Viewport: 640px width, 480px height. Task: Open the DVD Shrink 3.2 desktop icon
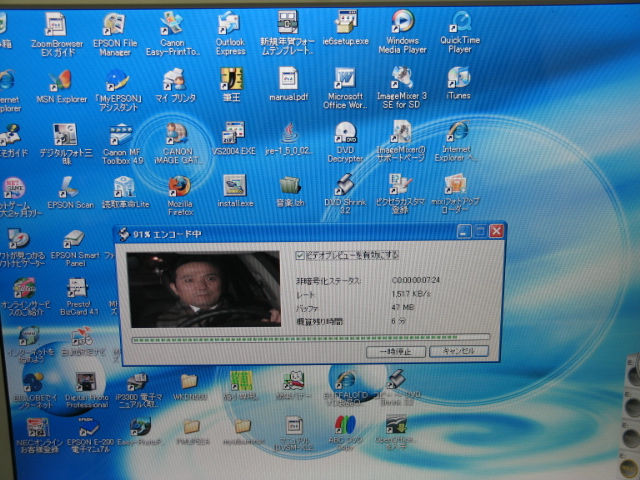344,186
